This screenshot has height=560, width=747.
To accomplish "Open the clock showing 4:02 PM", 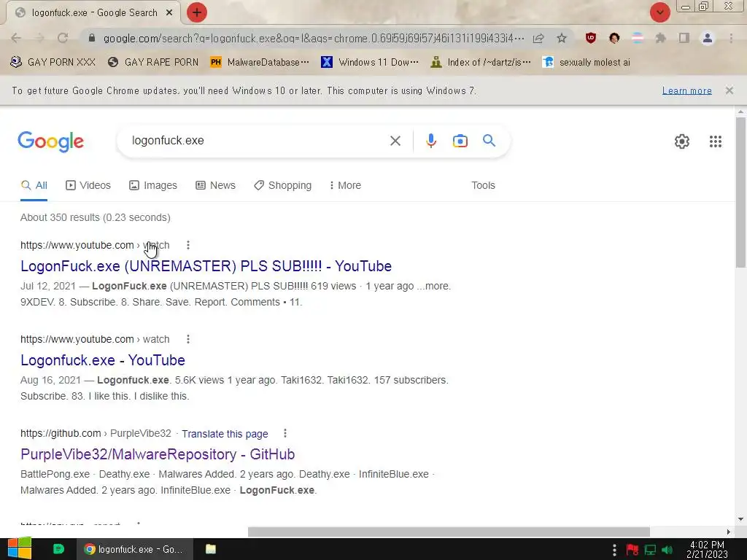I will (x=707, y=550).
